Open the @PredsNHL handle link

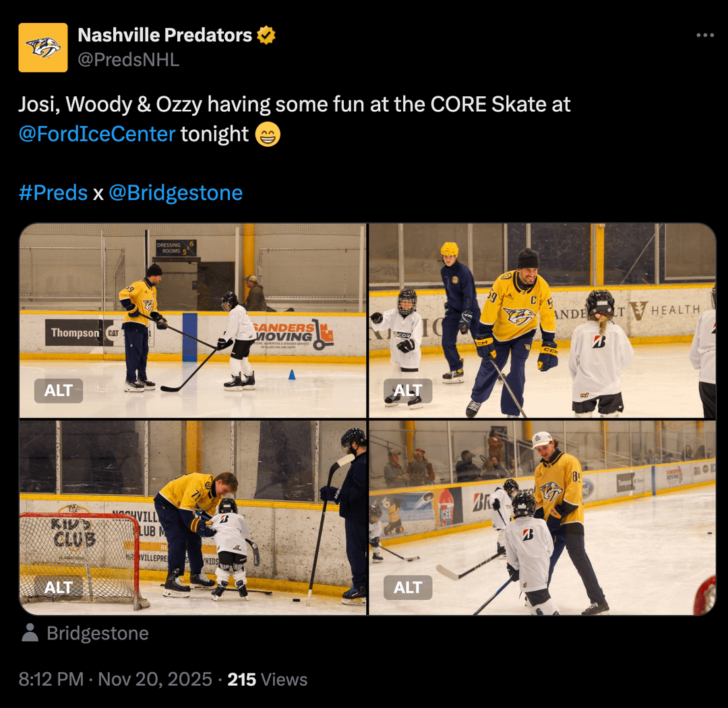tap(129, 59)
